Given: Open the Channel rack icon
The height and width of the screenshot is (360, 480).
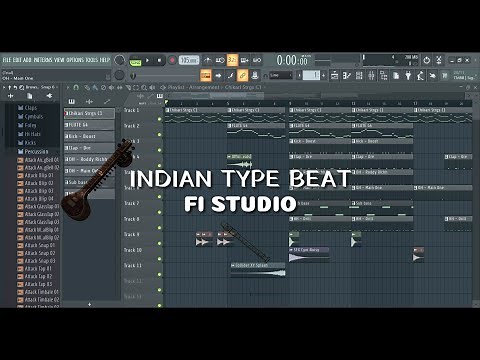Looking at the screenshot, I should tap(359, 76).
